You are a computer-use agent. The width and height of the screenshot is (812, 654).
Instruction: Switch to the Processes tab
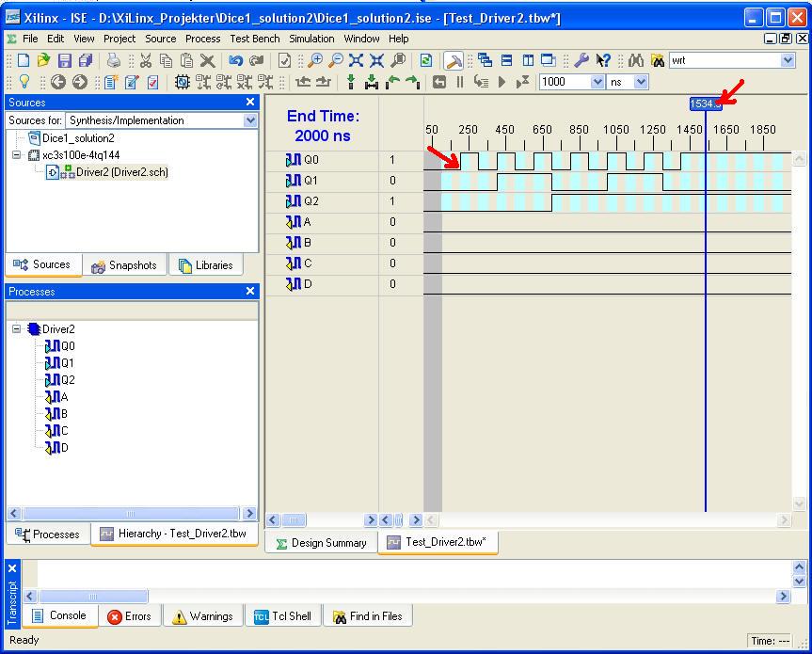point(48,534)
